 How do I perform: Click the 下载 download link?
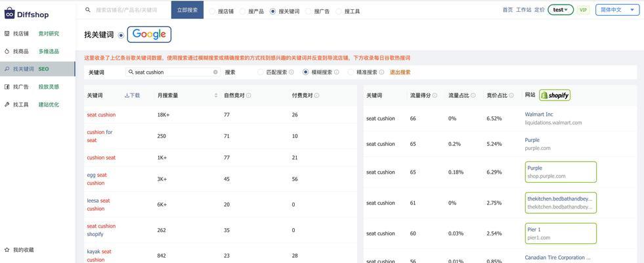click(132, 95)
